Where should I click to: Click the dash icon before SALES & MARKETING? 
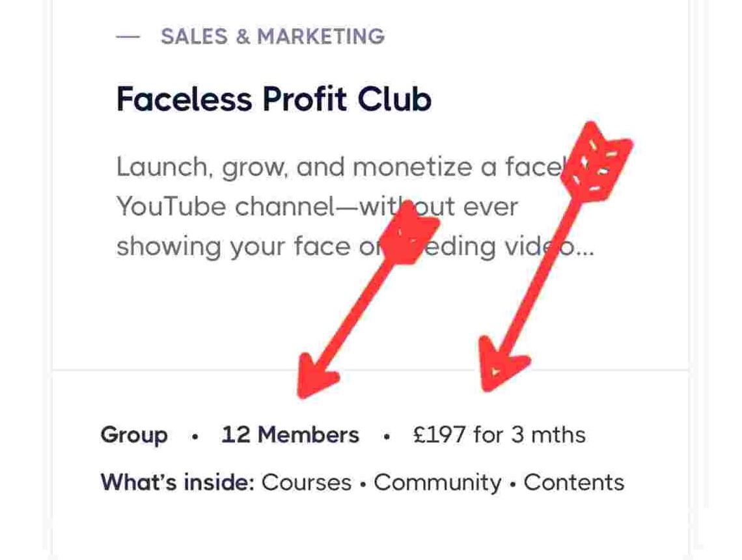coord(128,37)
